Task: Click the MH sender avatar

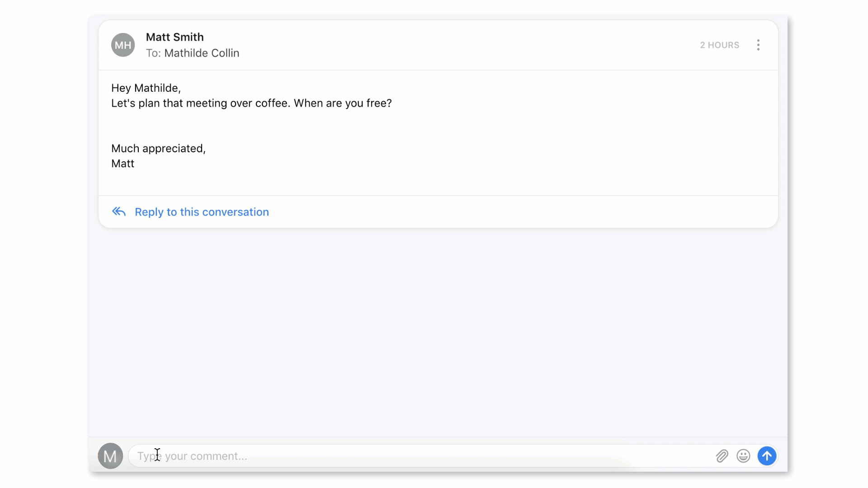Action: coord(123,45)
